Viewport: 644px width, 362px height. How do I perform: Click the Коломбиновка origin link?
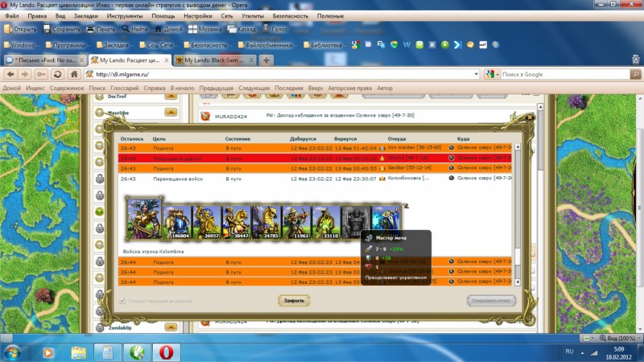[408, 178]
